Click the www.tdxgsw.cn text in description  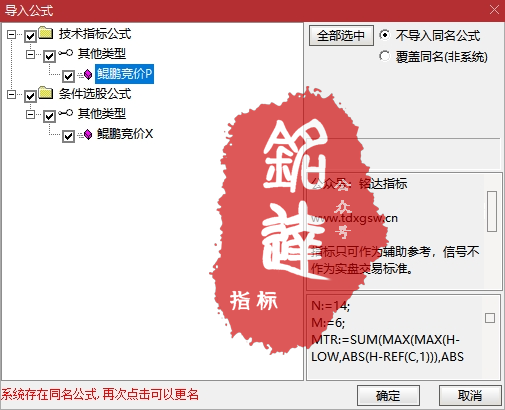[354, 218]
